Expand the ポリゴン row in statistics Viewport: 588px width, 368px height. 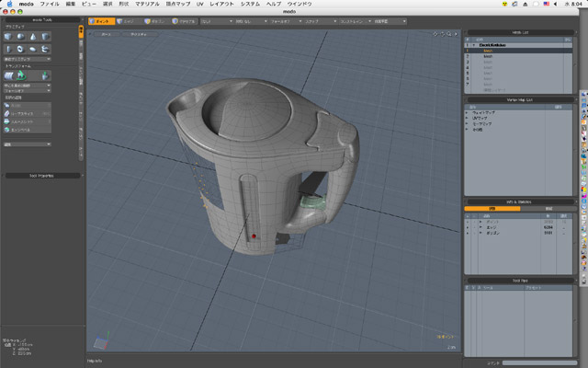(x=481, y=233)
